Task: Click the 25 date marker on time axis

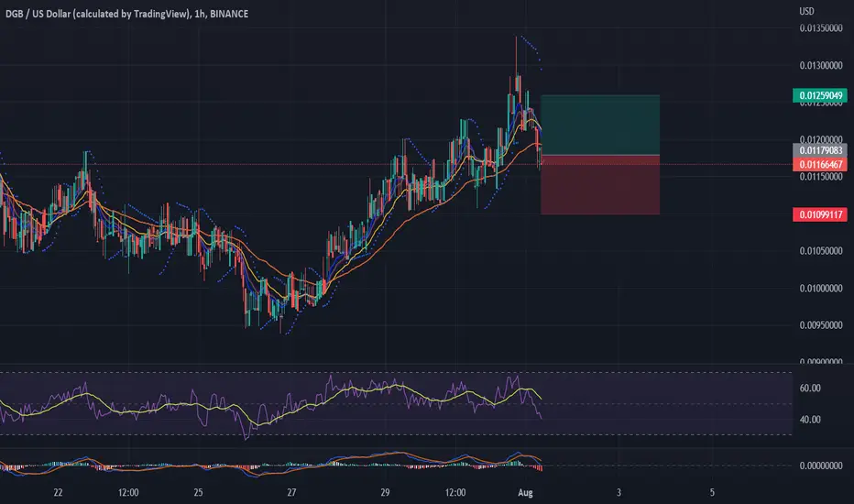Action: point(198,493)
